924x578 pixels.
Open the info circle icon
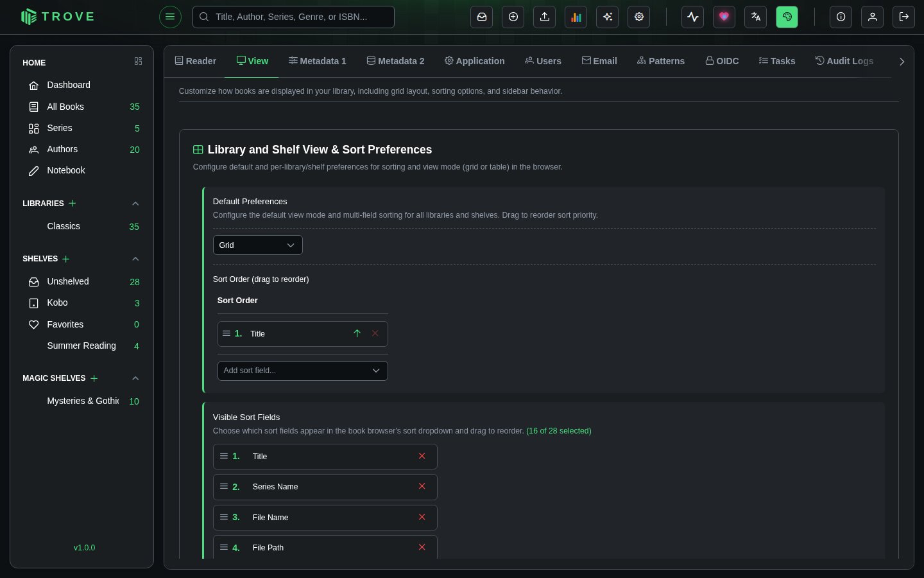point(841,17)
